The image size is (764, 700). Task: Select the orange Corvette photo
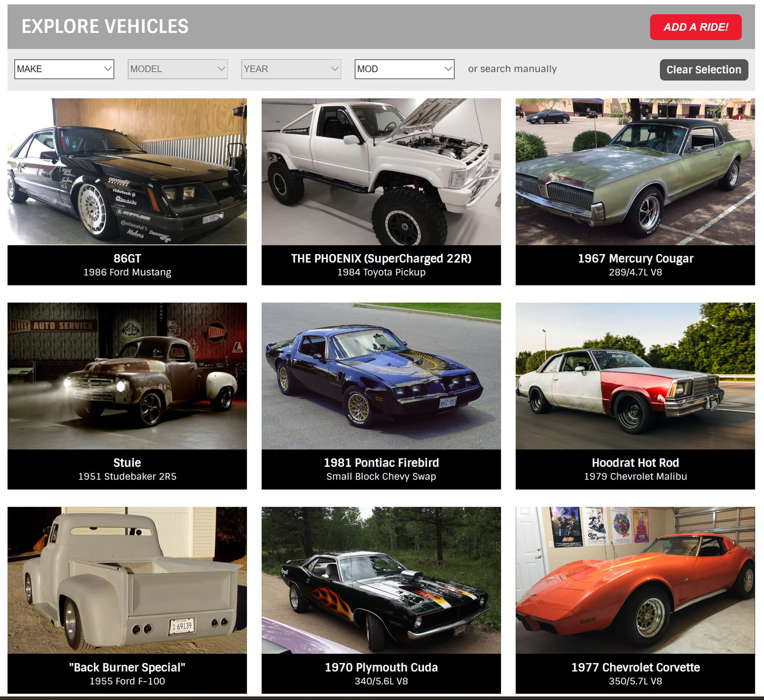[635, 580]
